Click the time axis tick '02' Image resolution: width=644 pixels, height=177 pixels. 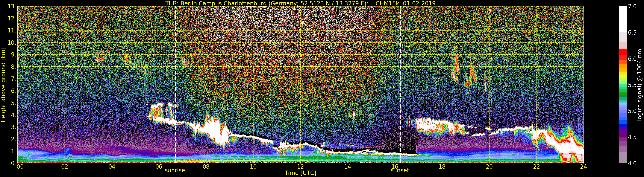65,166
